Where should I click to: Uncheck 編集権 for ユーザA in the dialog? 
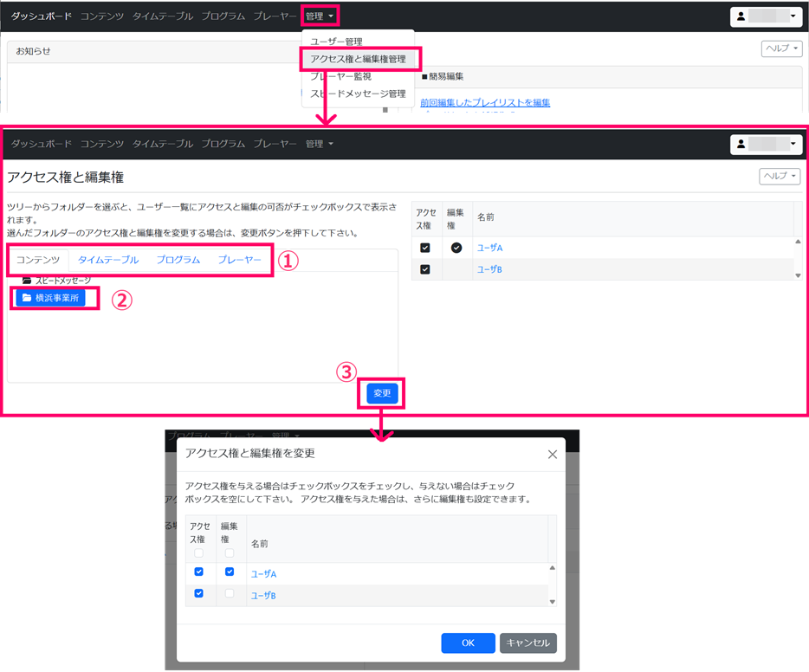(230, 572)
